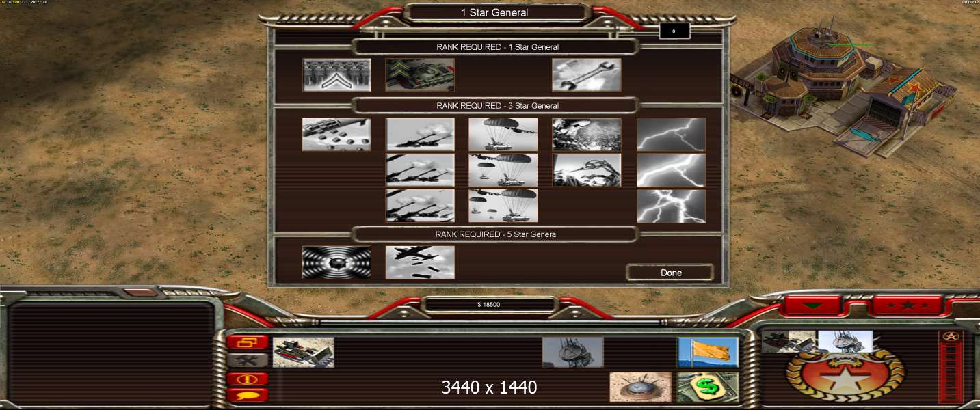Click RANK REQUIRED - 5 Star General header
The width and height of the screenshot is (980, 410).
497,234
